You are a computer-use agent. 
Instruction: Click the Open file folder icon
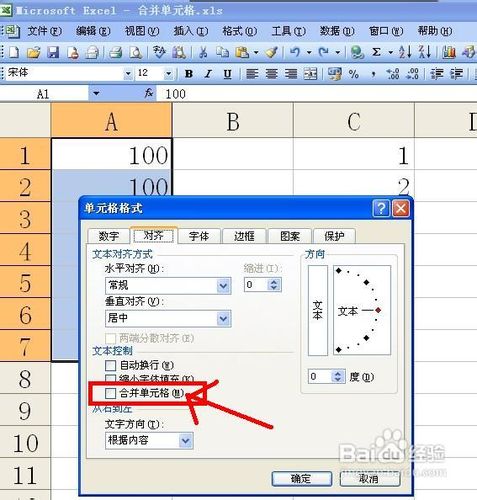[x=33, y=52]
